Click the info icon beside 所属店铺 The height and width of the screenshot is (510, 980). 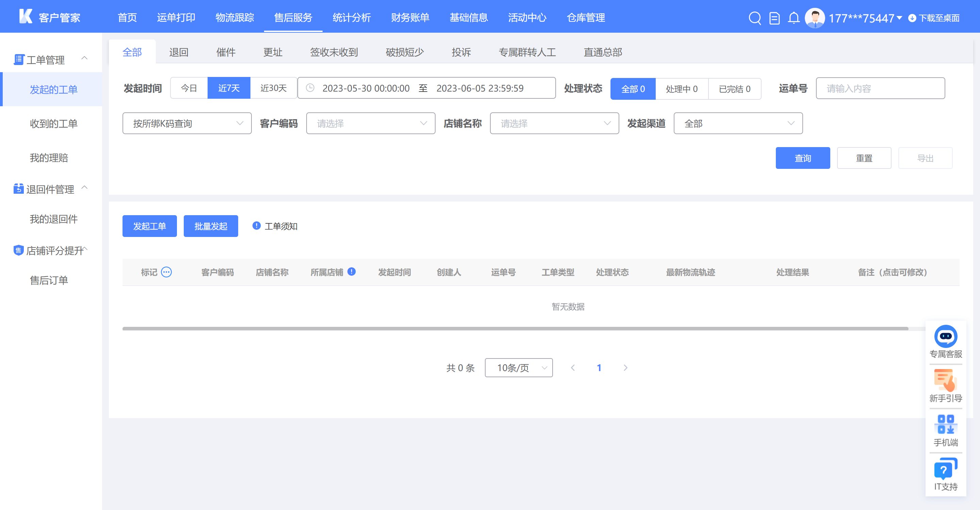click(x=352, y=271)
